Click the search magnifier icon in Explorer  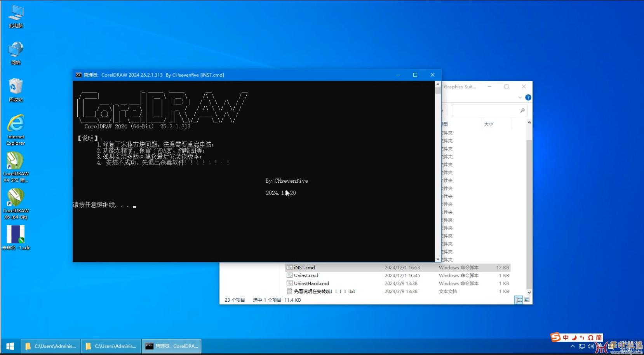pyautogui.click(x=522, y=111)
